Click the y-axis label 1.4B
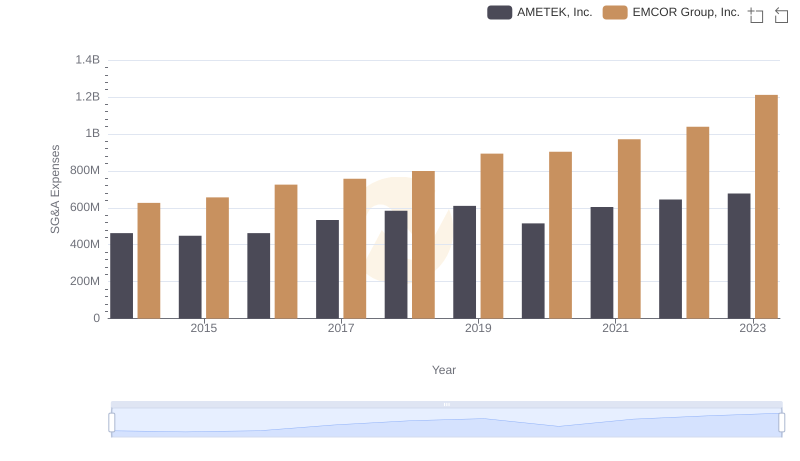The height and width of the screenshot is (461, 800). pyautogui.click(x=88, y=60)
